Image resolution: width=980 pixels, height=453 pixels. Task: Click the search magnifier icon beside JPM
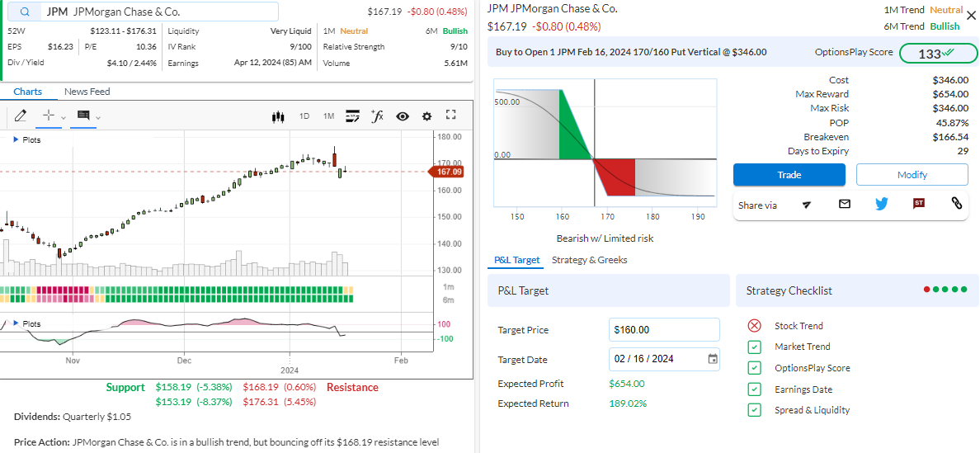click(25, 12)
